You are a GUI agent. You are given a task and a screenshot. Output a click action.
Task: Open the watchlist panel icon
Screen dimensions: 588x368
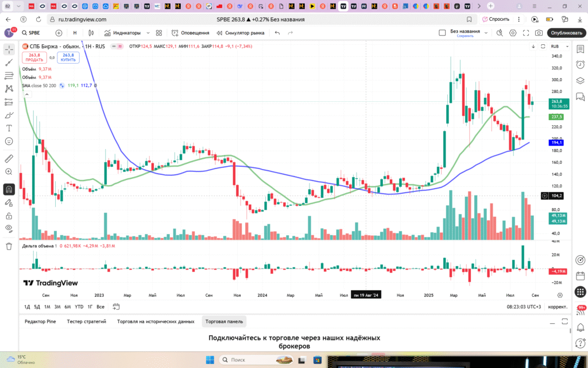tap(580, 49)
